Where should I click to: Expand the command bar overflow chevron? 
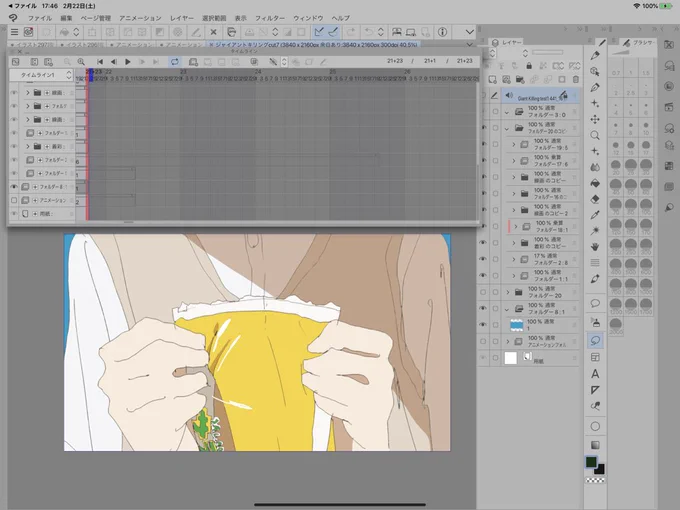pyautogui.click(x=470, y=32)
